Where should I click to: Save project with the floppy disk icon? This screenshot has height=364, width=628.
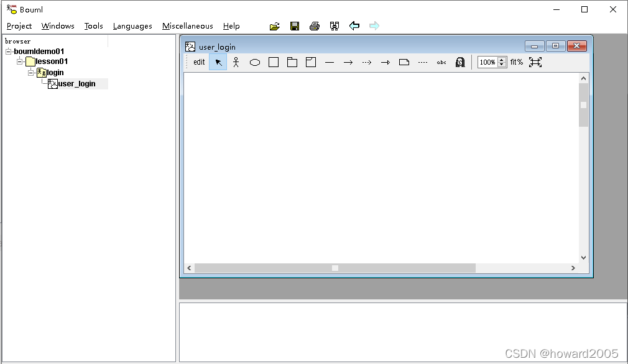(295, 27)
